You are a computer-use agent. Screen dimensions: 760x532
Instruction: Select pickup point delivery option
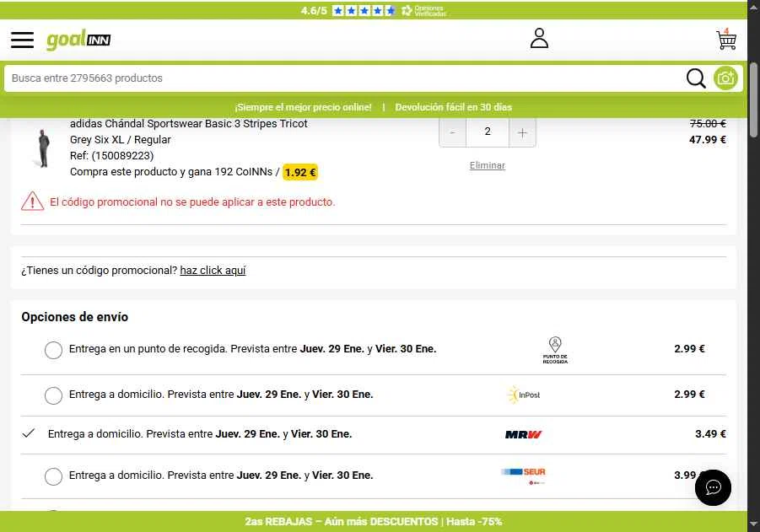coord(53,350)
